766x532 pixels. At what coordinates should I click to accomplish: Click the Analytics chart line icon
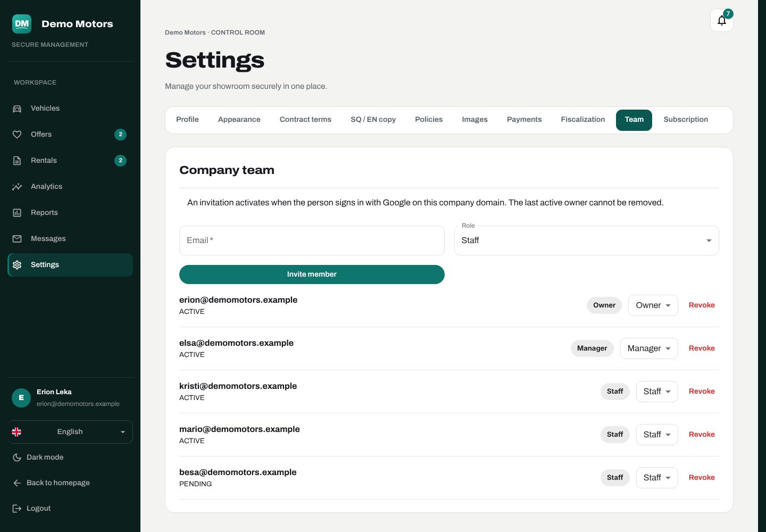coord(17,187)
